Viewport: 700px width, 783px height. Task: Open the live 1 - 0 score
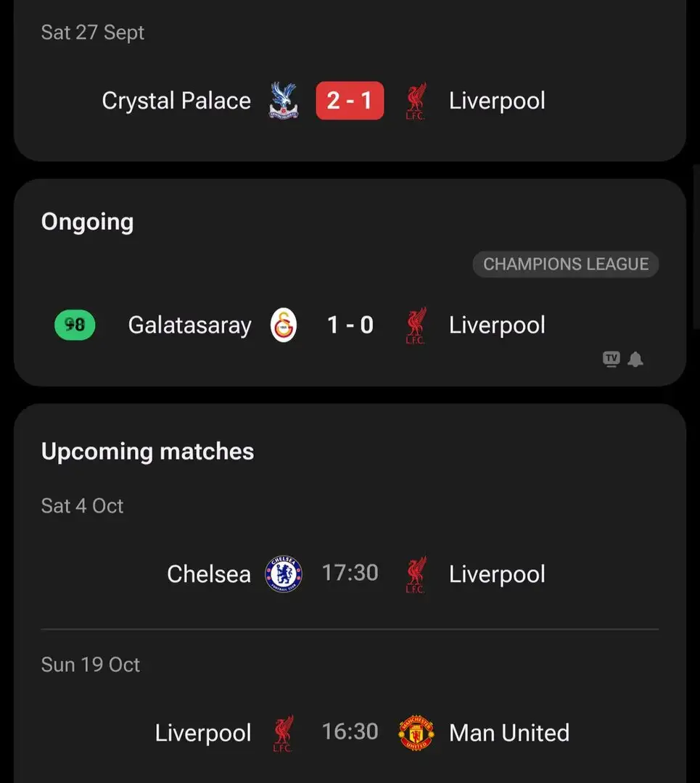350,326
